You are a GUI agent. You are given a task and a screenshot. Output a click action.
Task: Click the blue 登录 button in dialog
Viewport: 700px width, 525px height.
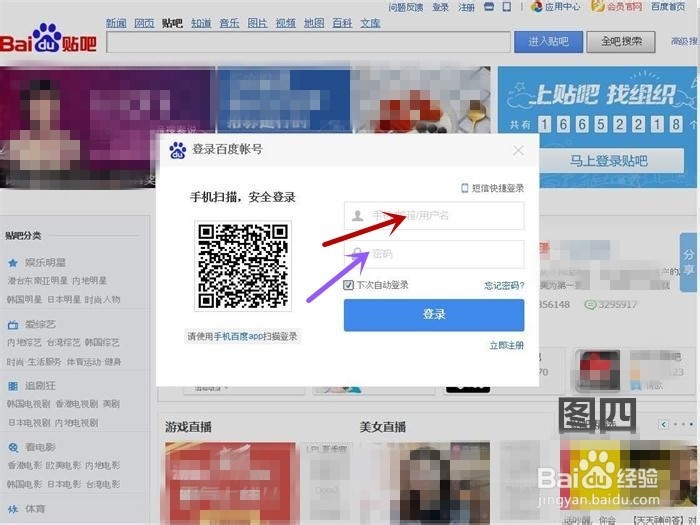434,315
